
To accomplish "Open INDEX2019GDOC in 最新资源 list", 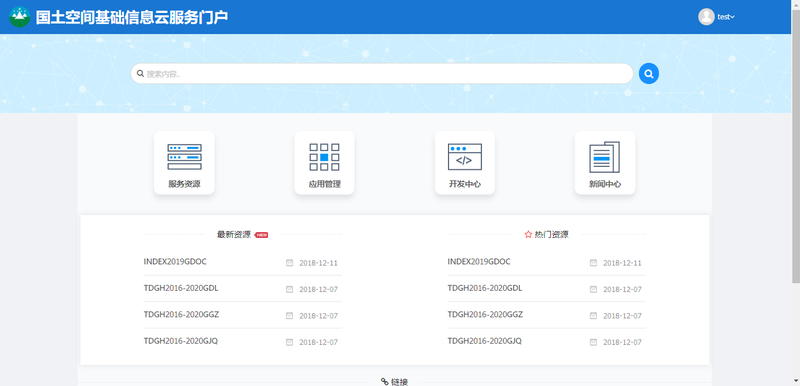I will 175,262.
